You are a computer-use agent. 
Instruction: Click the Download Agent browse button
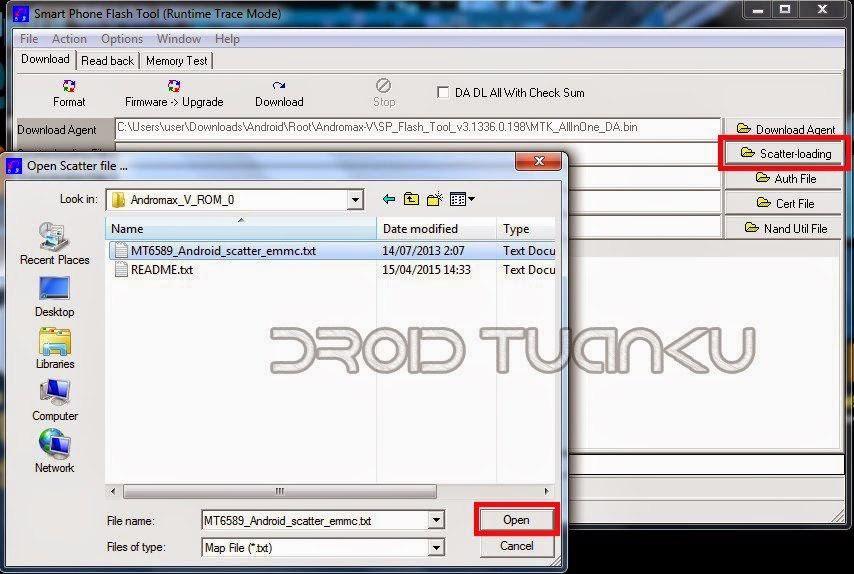(785, 129)
